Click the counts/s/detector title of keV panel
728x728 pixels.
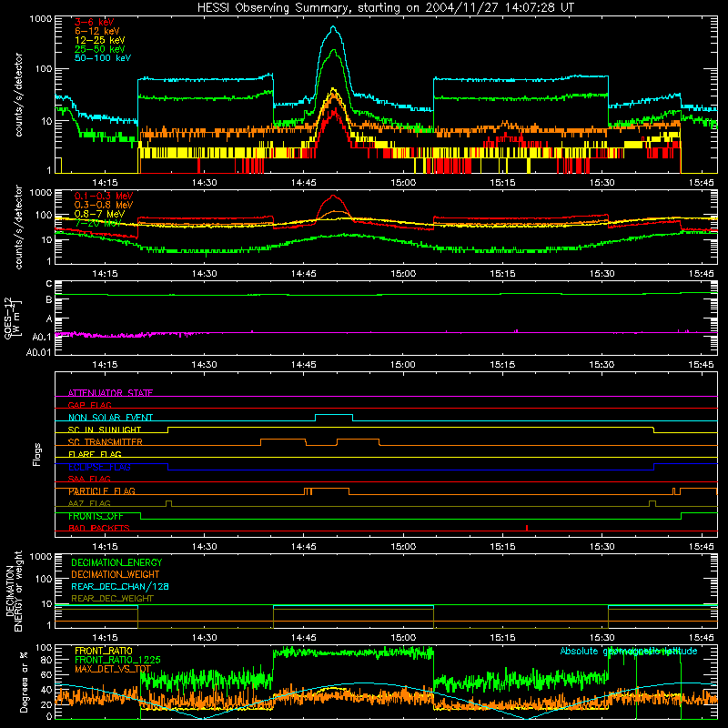(18, 95)
